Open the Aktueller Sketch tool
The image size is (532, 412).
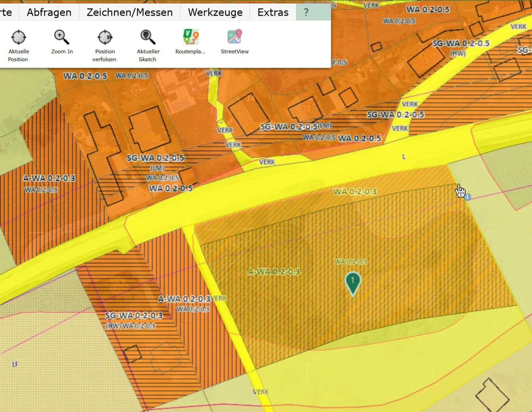pos(148,37)
